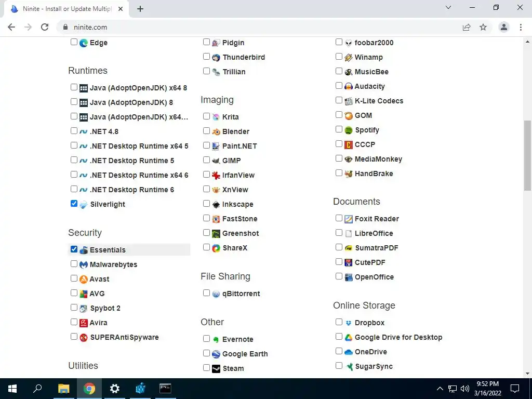Tick the Spybot 2 checkbox
Viewport: 532px width, 399px height.
pos(74,308)
